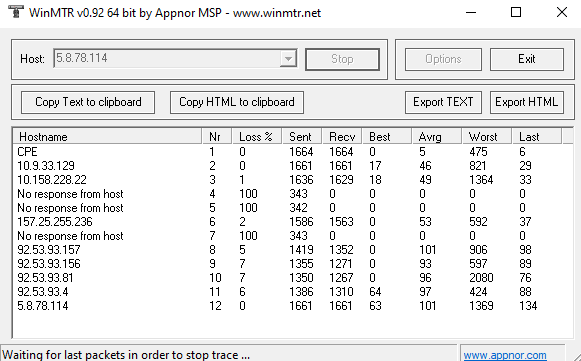Screen dimensions: 581x361
Task: Click Export TEXT button
Action: coord(443,102)
